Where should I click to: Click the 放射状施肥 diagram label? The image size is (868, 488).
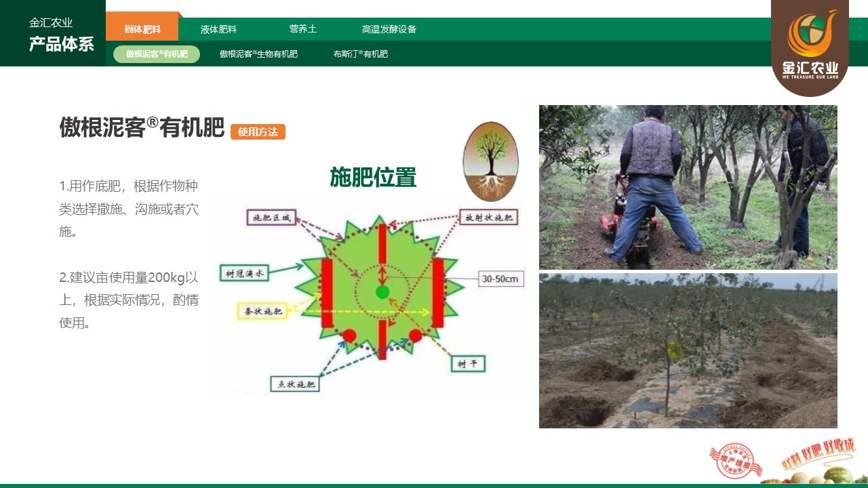point(489,218)
